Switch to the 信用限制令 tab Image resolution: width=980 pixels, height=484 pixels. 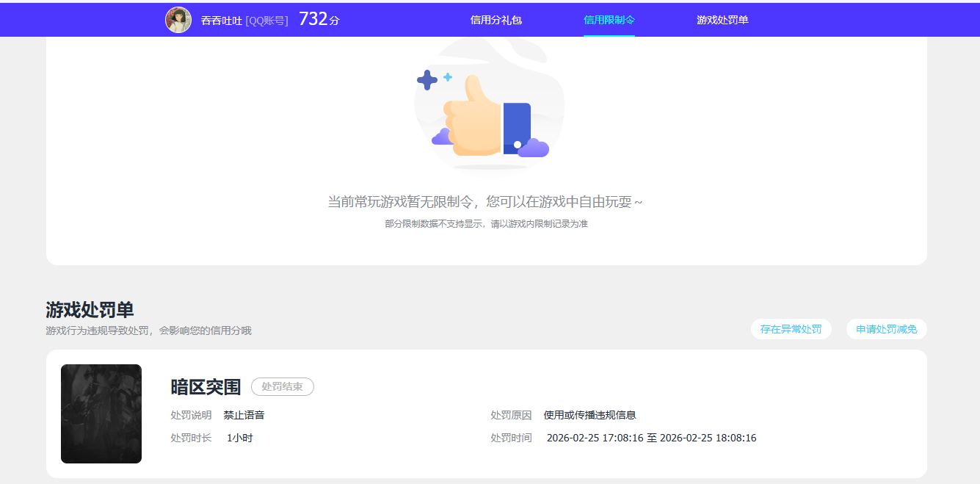point(609,20)
